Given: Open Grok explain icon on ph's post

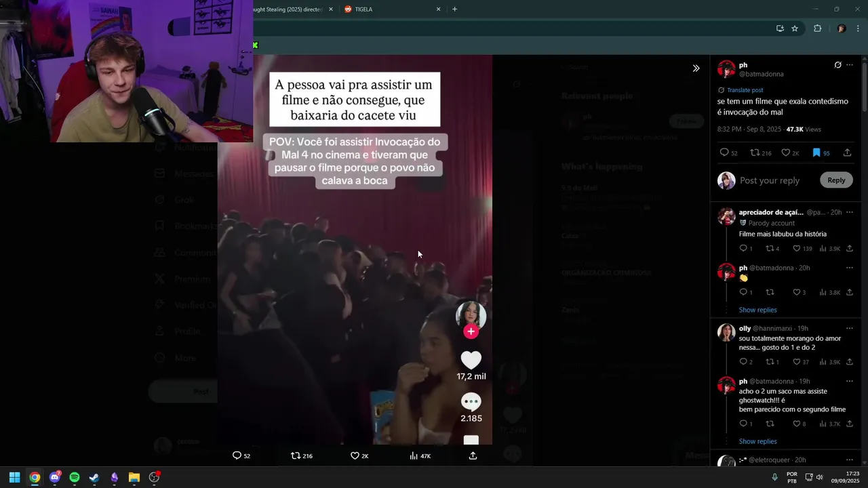Looking at the screenshot, I should (837, 65).
